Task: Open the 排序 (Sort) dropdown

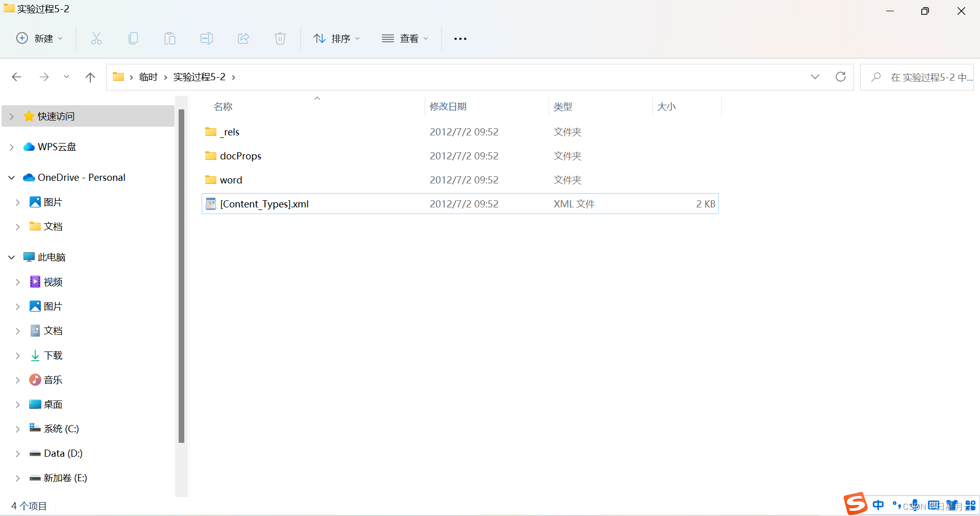Action: 337,38
